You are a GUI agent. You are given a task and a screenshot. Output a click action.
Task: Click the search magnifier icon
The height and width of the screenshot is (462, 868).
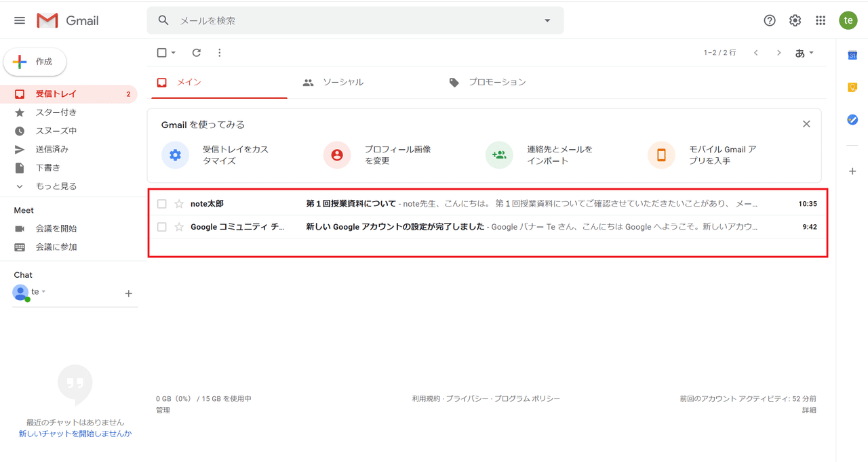[x=163, y=20]
